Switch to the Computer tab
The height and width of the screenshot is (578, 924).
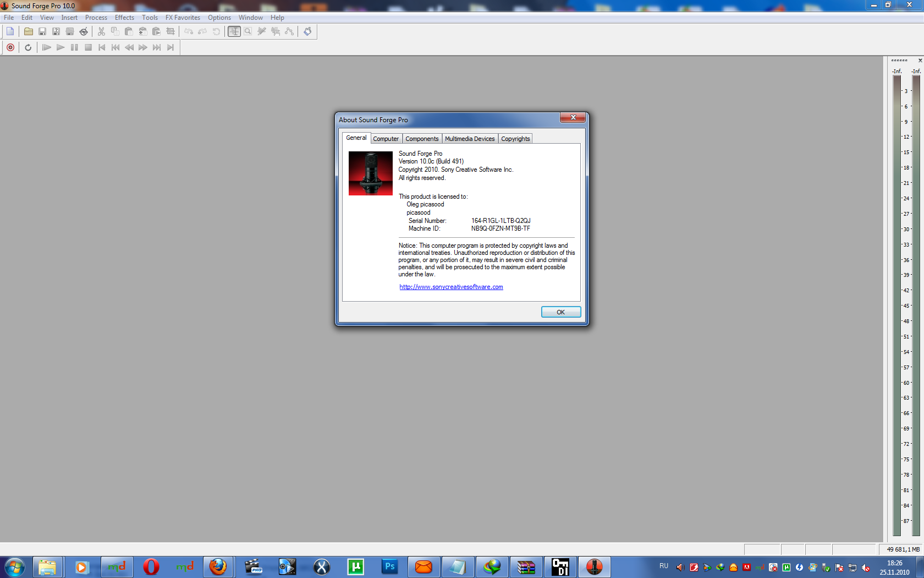tap(386, 139)
